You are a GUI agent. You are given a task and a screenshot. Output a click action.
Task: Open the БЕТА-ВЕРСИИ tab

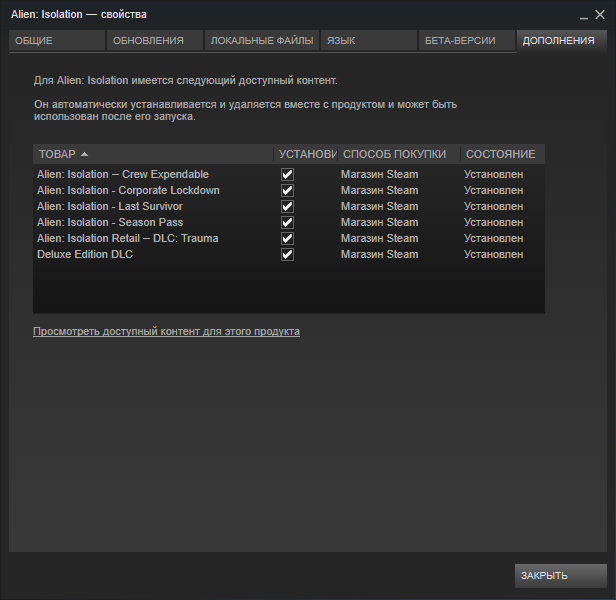[x=467, y=40]
